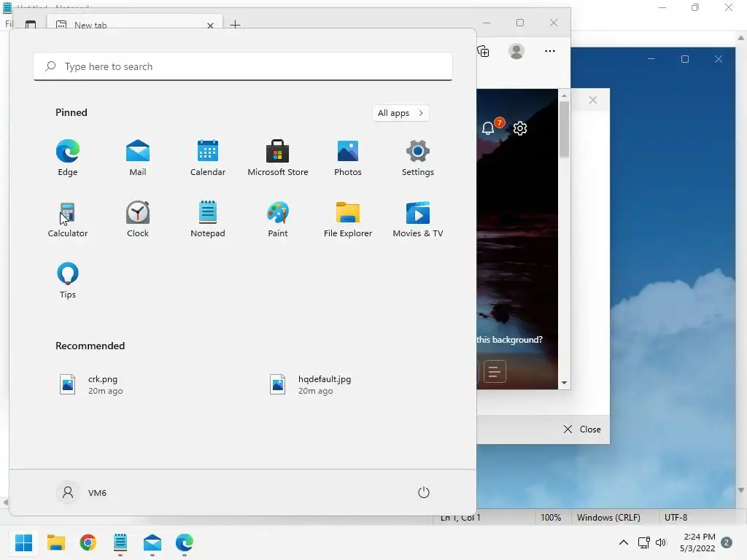
Task: Click the 100% zoom level in Notepad status bar
Action: coord(551,517)
